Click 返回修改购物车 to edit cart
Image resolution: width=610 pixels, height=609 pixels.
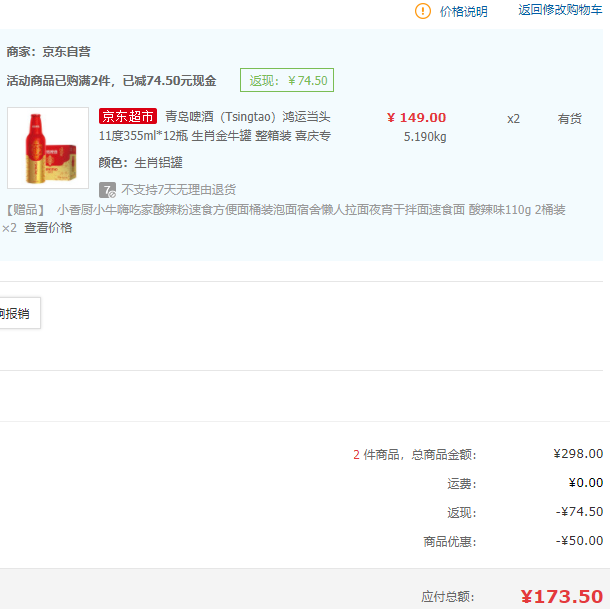[x=563, y=10]
